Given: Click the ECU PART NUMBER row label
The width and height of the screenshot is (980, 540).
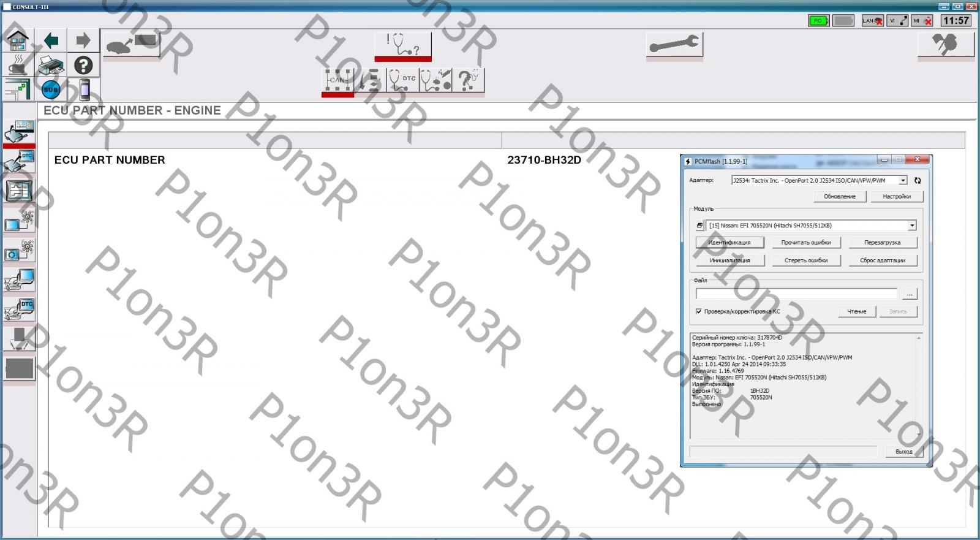Looking at the screenshot, I should (110, 160).
